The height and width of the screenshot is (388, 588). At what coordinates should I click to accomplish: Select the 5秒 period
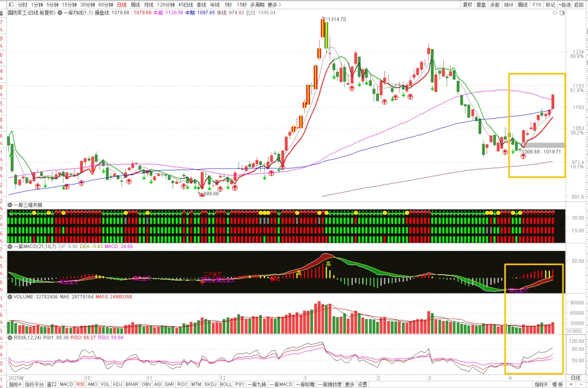228,4
